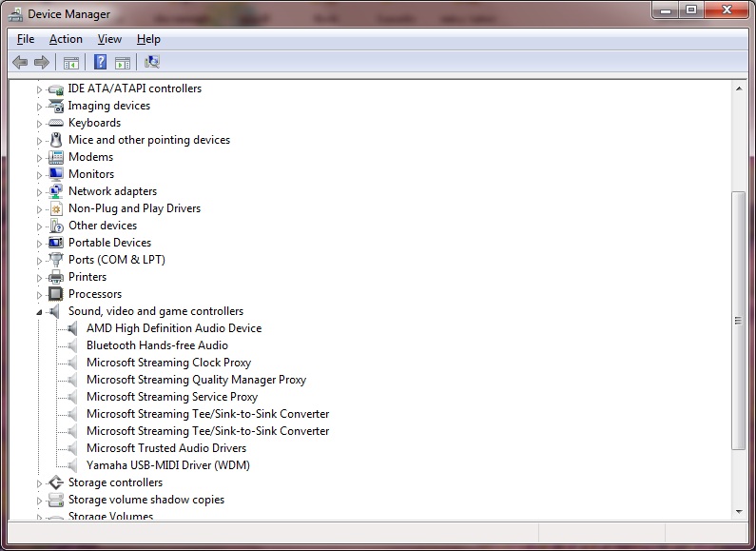Collapse Sound, video and game controllers
The width and height of the screenshot is (756, 551).
click(x=40, y=312)
